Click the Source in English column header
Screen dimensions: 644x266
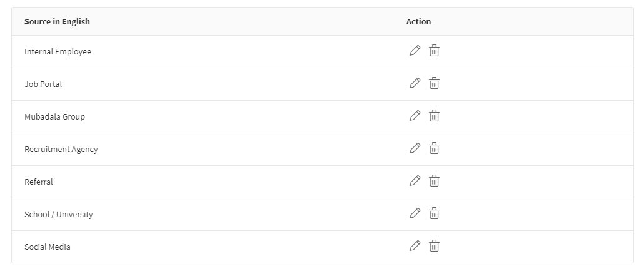click(x=57, y=22)
